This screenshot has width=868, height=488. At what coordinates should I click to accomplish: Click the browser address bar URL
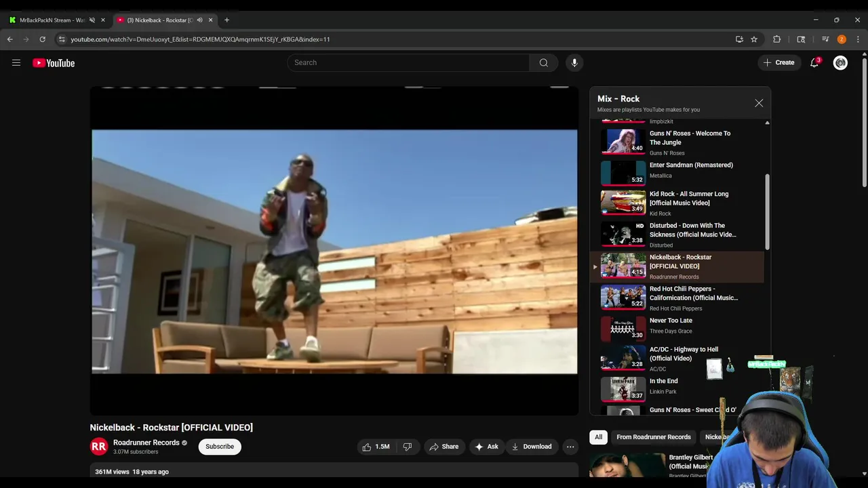(x=200, y=39)
